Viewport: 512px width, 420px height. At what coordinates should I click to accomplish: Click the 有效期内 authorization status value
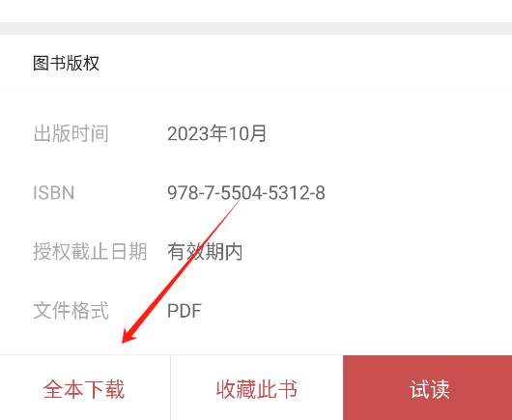point(205,252)
